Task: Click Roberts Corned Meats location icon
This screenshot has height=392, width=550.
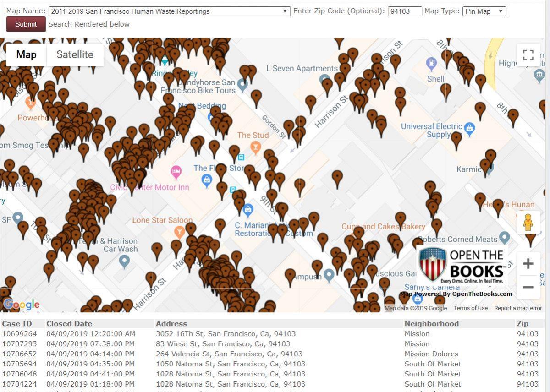Action: 504,238
